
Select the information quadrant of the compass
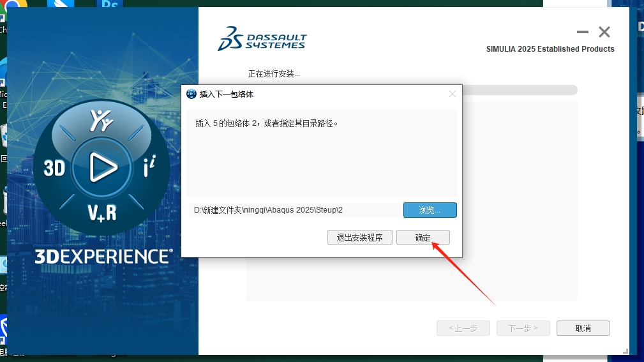tap(149, 168)
